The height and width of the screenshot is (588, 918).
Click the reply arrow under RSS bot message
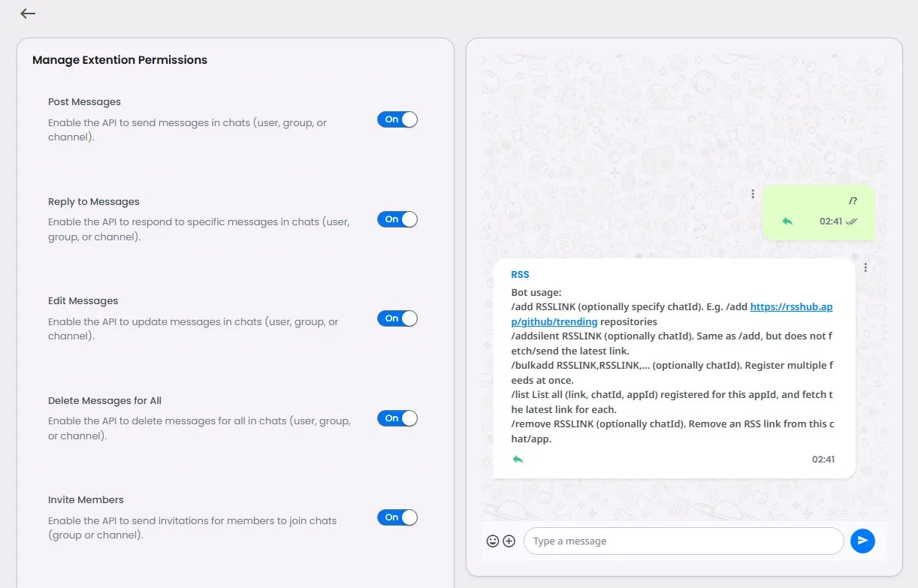click(x=518, y=459)
